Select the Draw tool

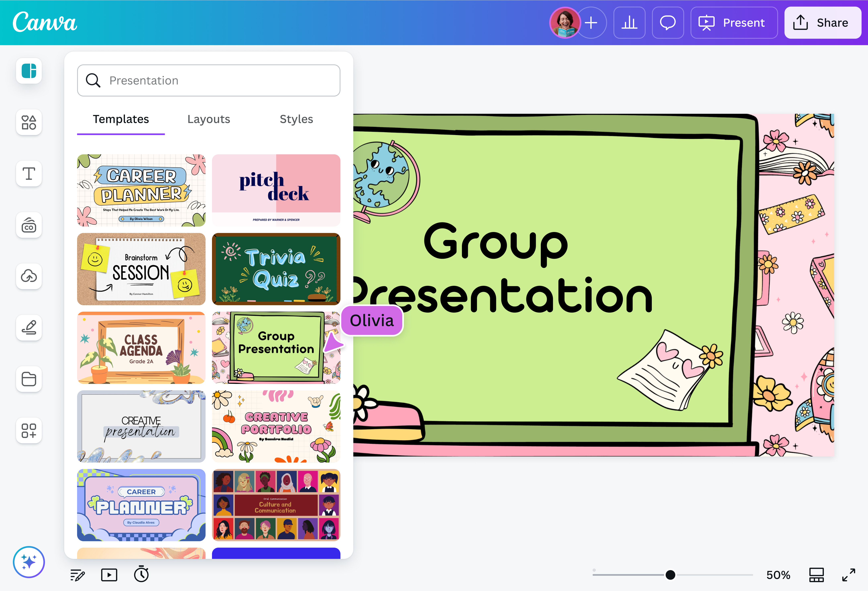tap(29, 328)
